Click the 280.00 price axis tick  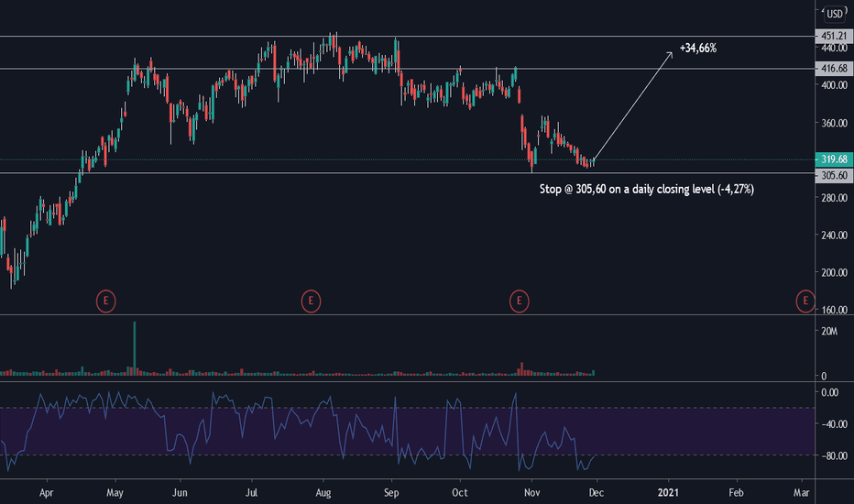[x=835, y=198]
